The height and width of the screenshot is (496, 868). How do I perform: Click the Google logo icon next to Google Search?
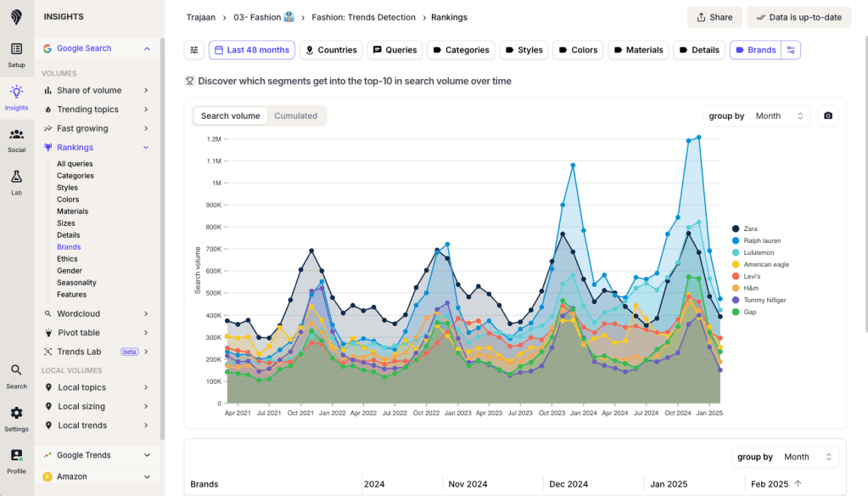(x=48, y=48)
